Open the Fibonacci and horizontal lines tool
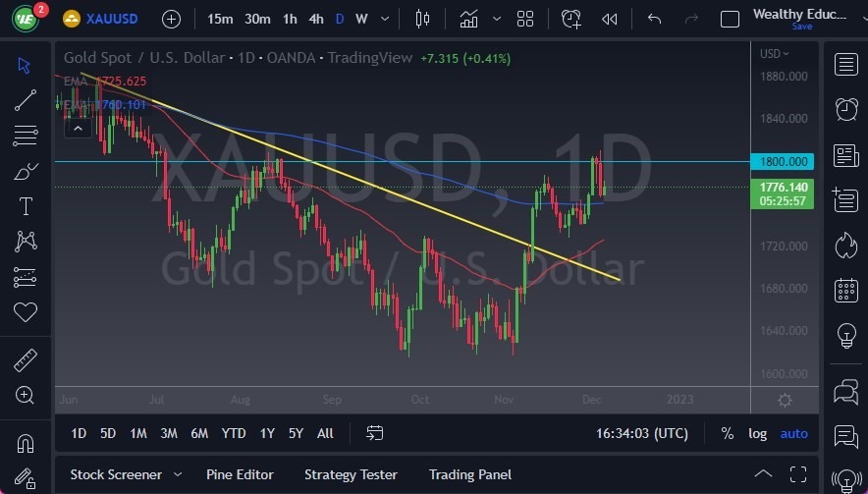 [25, 136]
